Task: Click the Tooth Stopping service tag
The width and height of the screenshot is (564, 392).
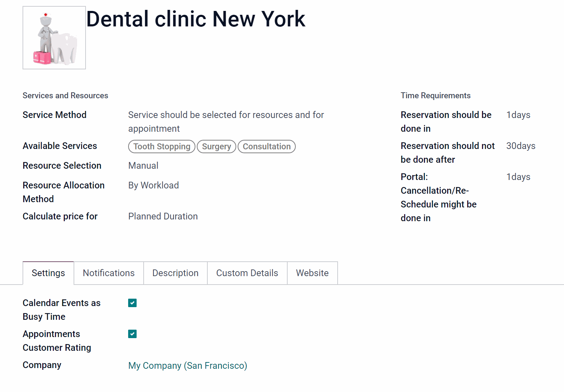Action: (162, 147)
